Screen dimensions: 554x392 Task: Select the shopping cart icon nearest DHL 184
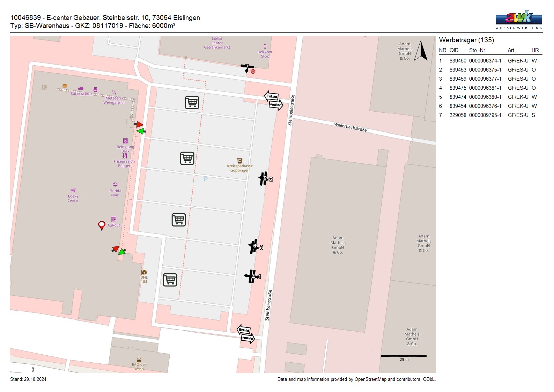click(x=170, y=280)
